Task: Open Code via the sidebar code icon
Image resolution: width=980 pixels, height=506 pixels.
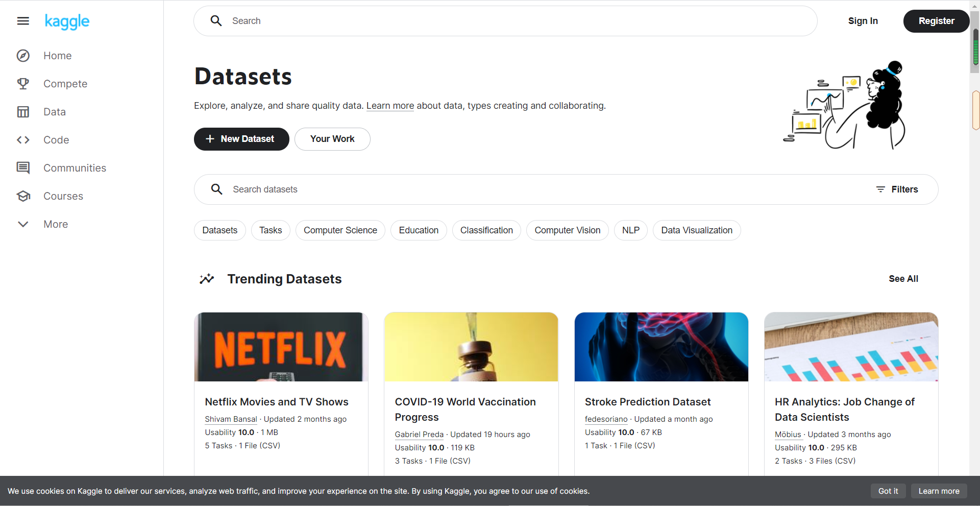Action: [23, 139]
